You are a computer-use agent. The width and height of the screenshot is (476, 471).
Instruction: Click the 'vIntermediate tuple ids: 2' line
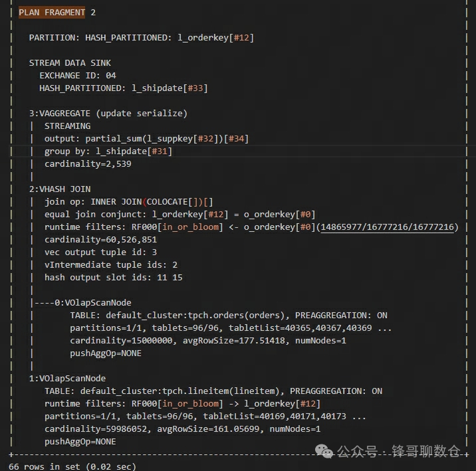(x=111, y=265)
